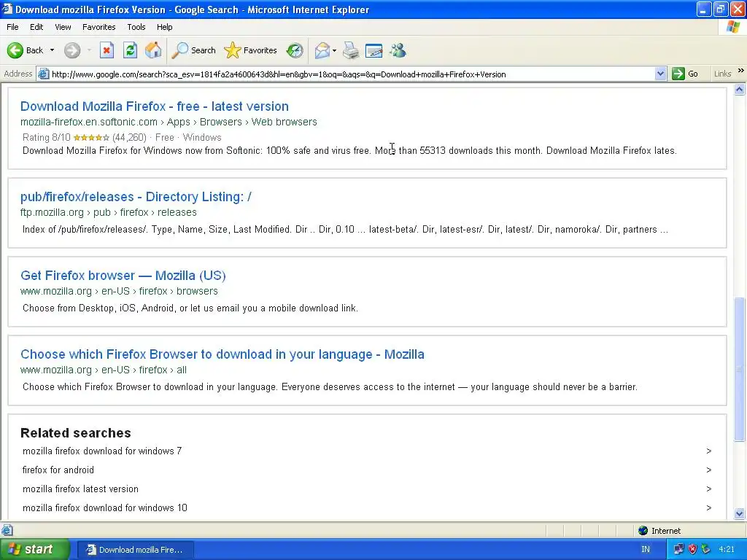This screenshot has width=747, height=560.
Task: Click the Related searches heading
Action: pos(76,433)
